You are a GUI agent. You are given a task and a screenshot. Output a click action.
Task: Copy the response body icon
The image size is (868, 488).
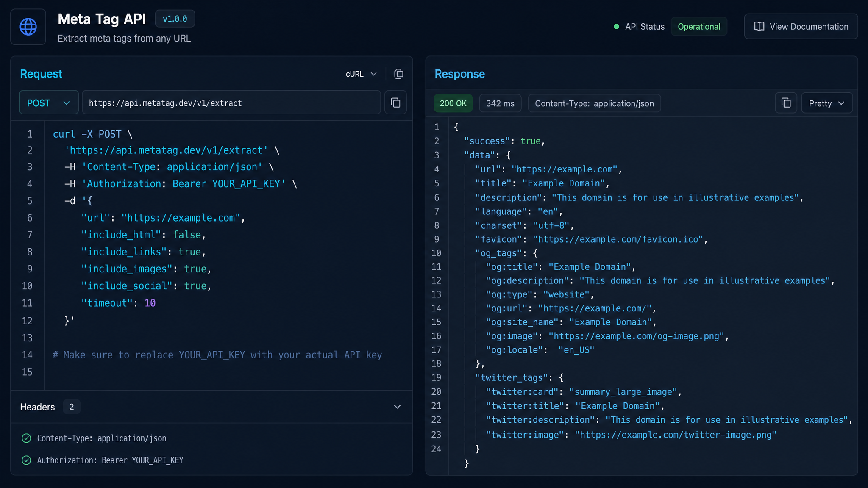(x=786, y=103)
